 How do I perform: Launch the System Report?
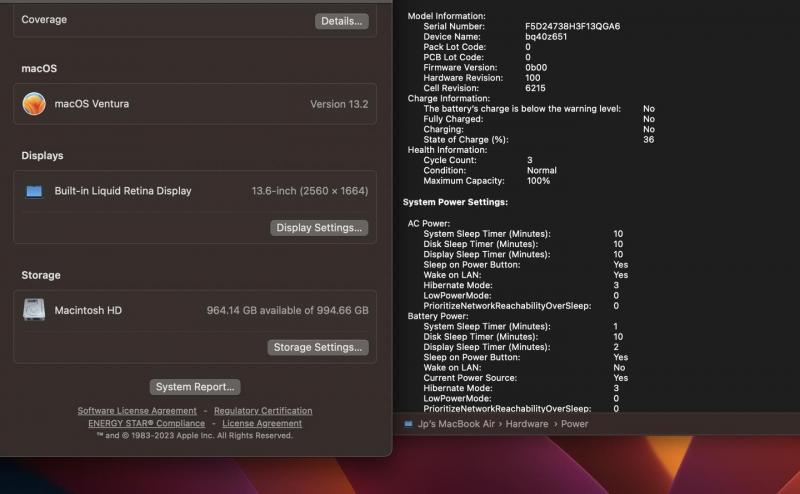pyautogui.click(x=195, y=387)
